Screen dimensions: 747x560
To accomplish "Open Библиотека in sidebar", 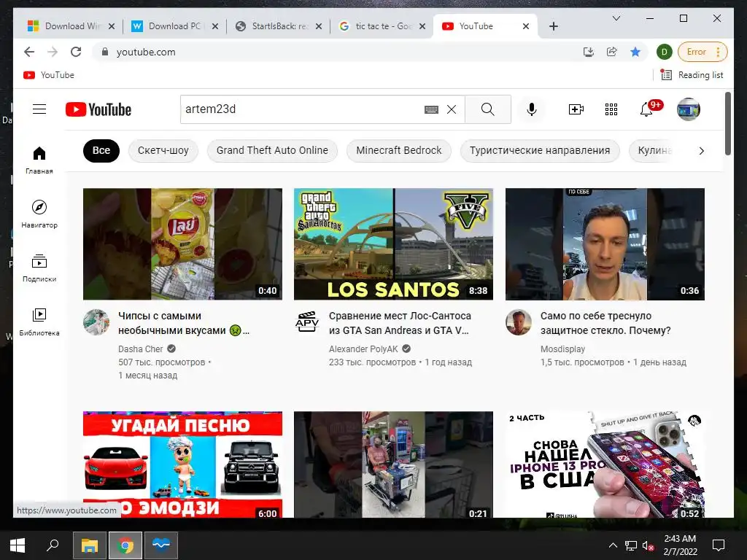I will click(39, 322).
